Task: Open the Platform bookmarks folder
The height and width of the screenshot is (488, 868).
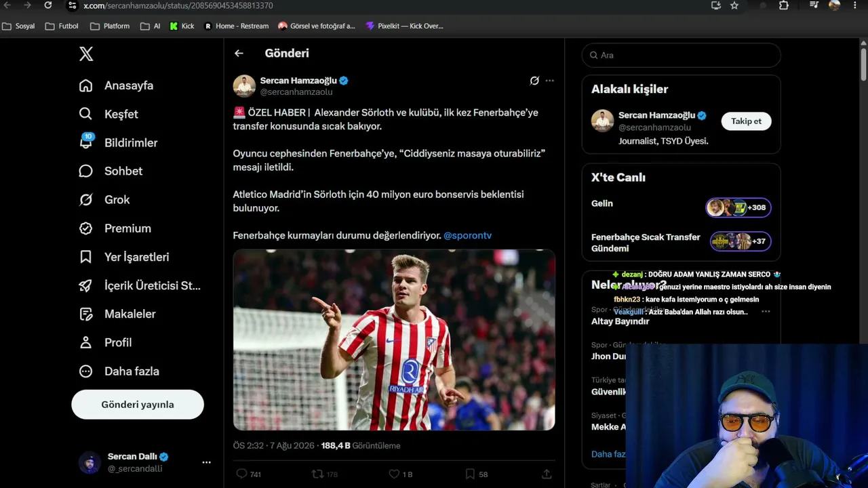Action: coord(110,26)
